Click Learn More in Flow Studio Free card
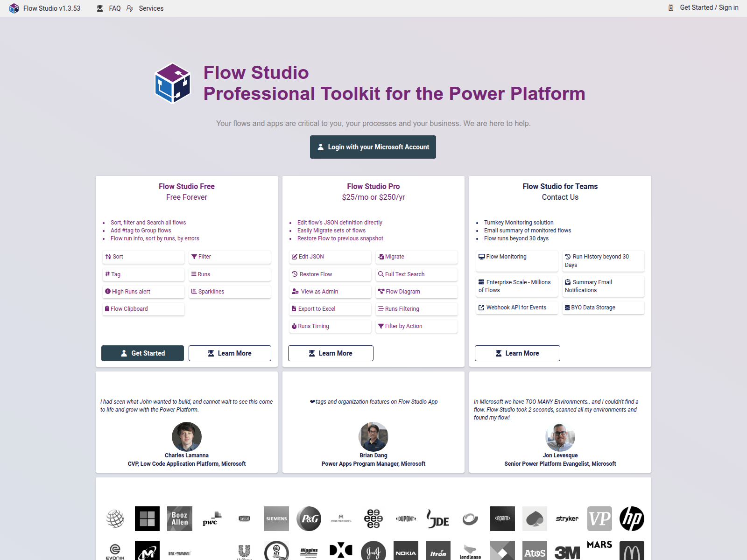747x560 pixels. tap(230, 353)
